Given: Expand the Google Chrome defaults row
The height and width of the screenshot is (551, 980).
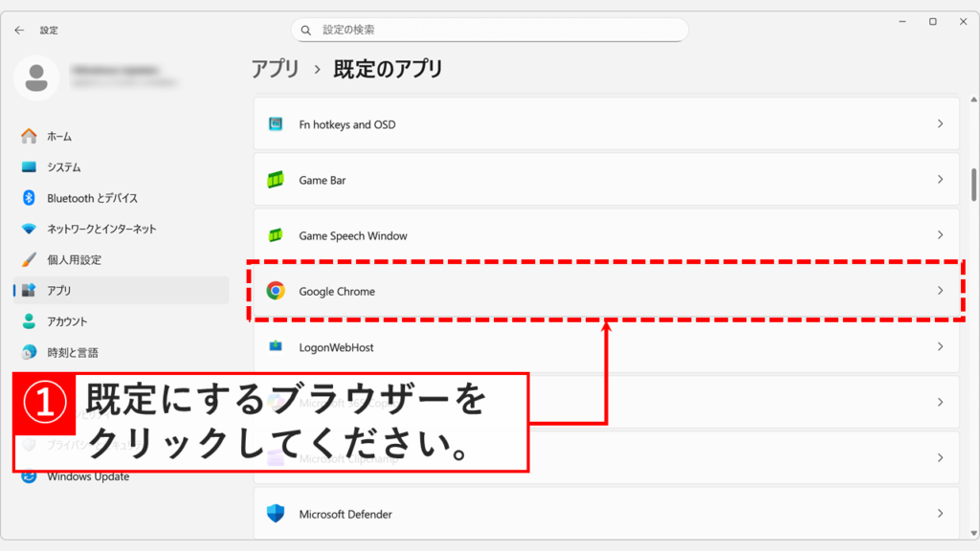Looking at the screenshot, I should pyautogui.click(x=939, y=291).
